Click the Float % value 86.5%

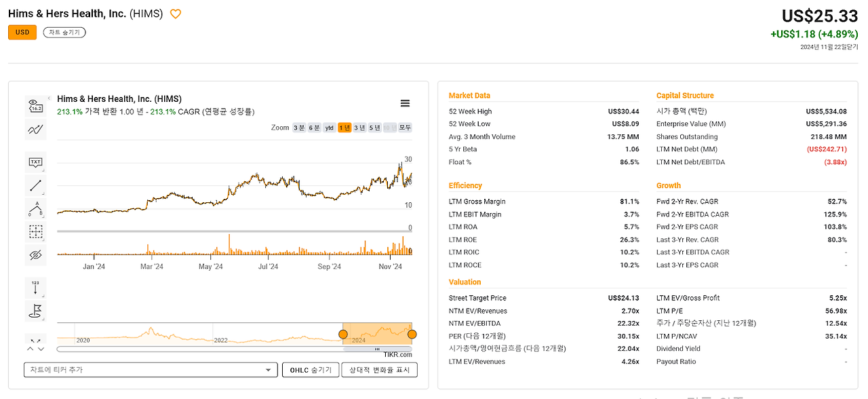629,162
